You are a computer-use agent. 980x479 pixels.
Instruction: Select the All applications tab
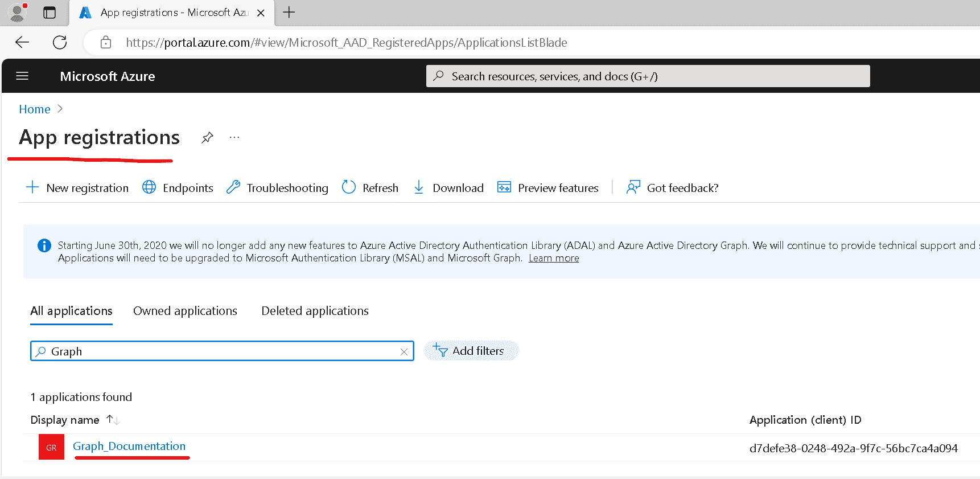tap(71, 311)
